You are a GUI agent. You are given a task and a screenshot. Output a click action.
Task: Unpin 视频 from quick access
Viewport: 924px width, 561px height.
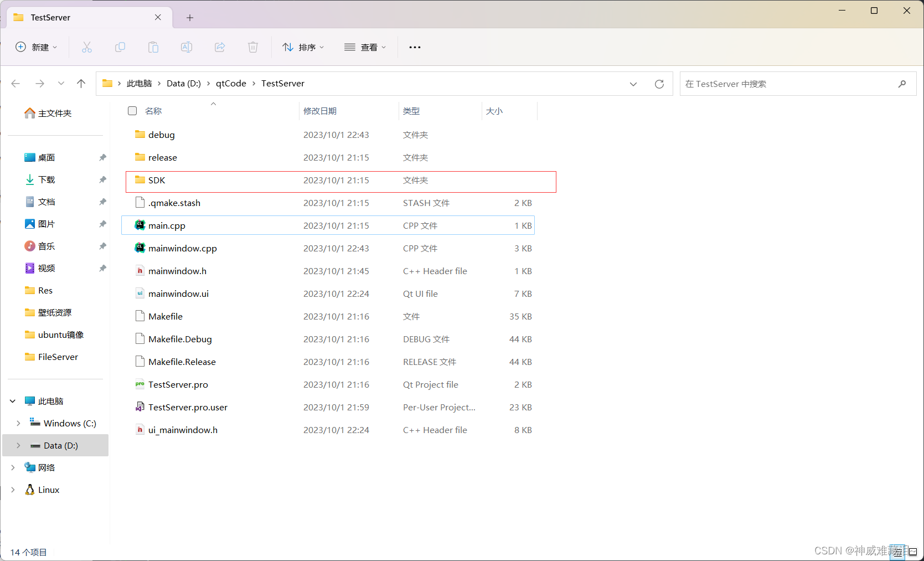102,269
